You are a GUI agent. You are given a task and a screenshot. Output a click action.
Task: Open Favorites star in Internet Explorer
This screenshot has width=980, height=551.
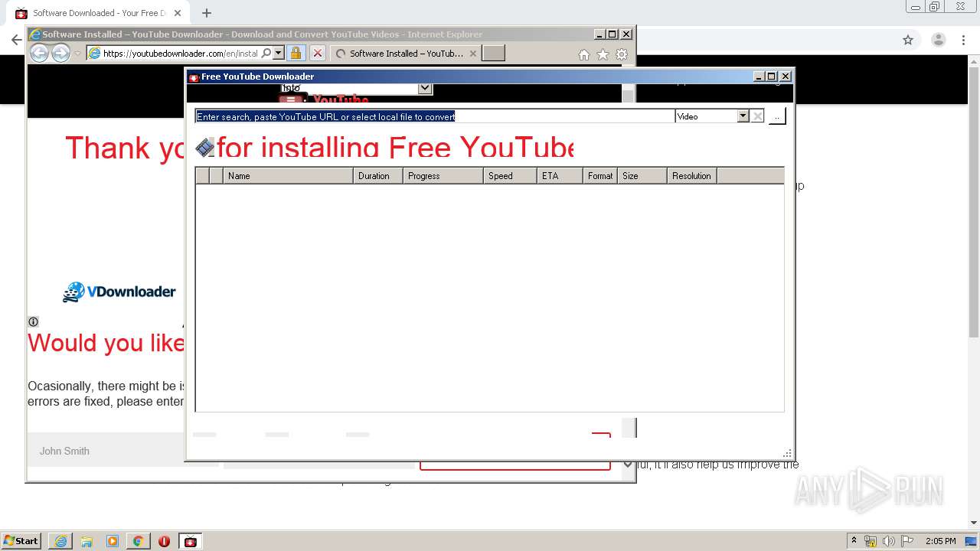coord(603,54)
